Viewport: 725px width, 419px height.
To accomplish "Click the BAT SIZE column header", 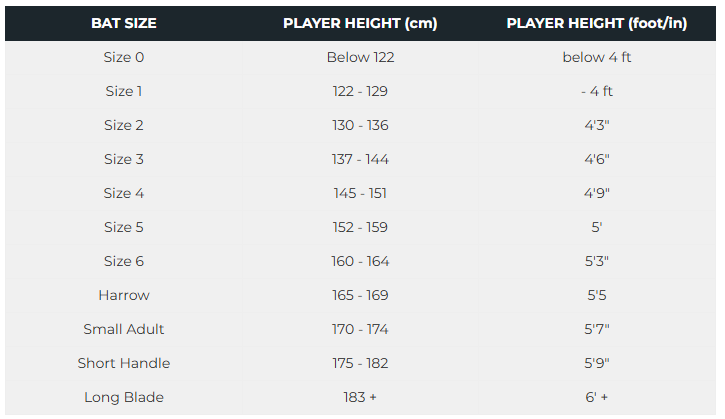I will point(124,23).
